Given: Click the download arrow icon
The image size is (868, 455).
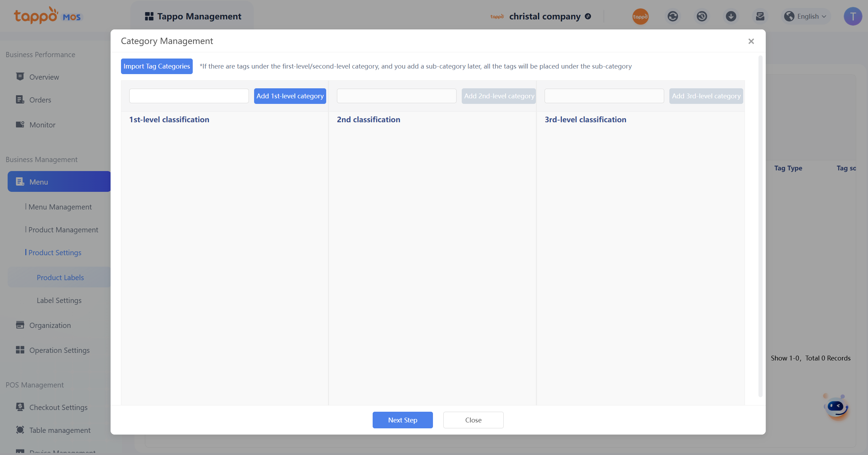Looking at the screenshot, I should [731, 16].
